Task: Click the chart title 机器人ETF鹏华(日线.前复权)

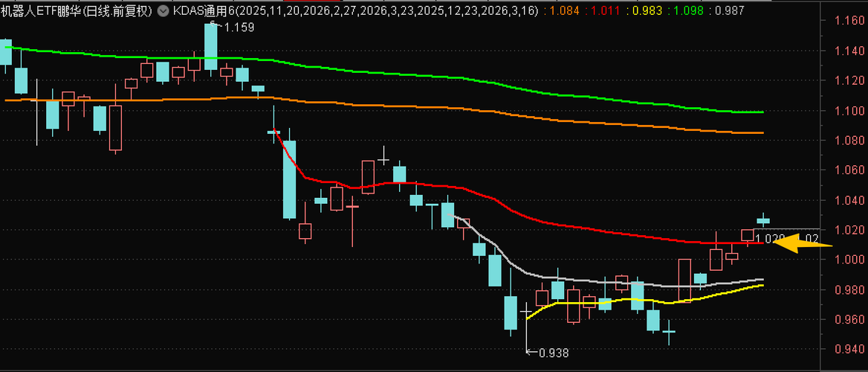Action: click(77, 10)
